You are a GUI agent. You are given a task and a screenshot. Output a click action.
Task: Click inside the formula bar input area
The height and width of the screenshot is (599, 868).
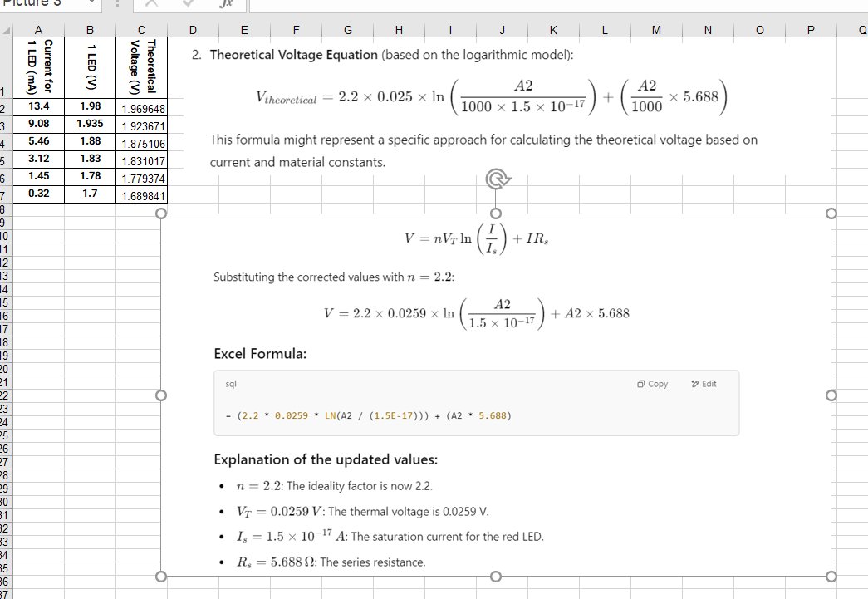coord(415,3)
